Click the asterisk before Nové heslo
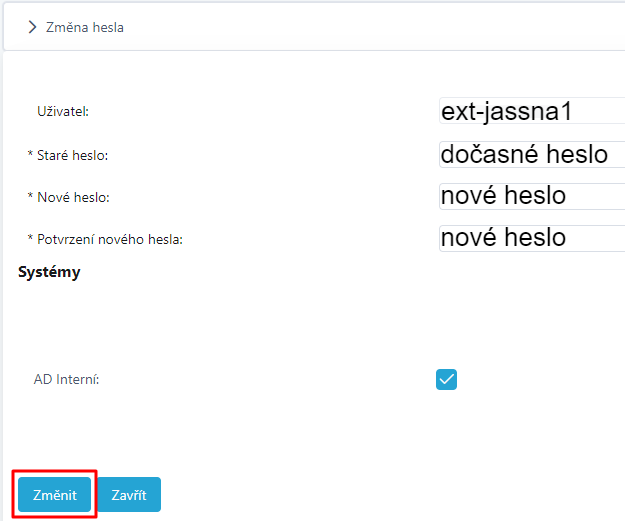This screenshot has width=625, height=521. (x=30, y=196)
